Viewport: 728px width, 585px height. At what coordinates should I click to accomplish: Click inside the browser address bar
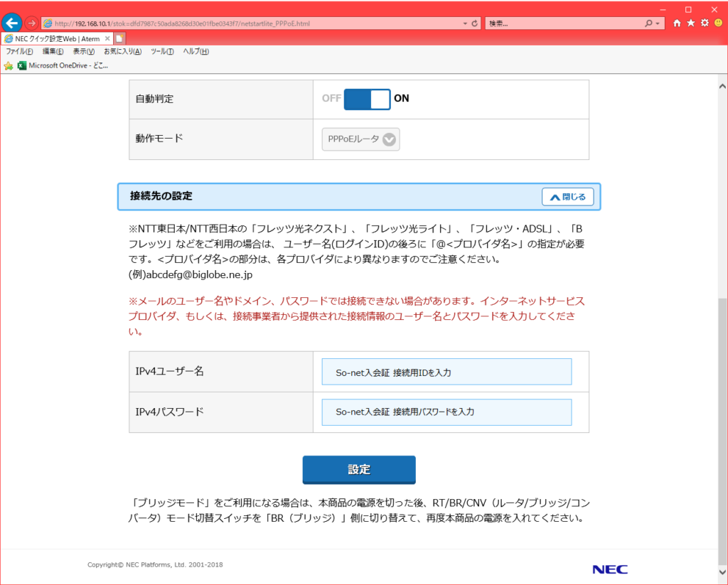point(249,22)
